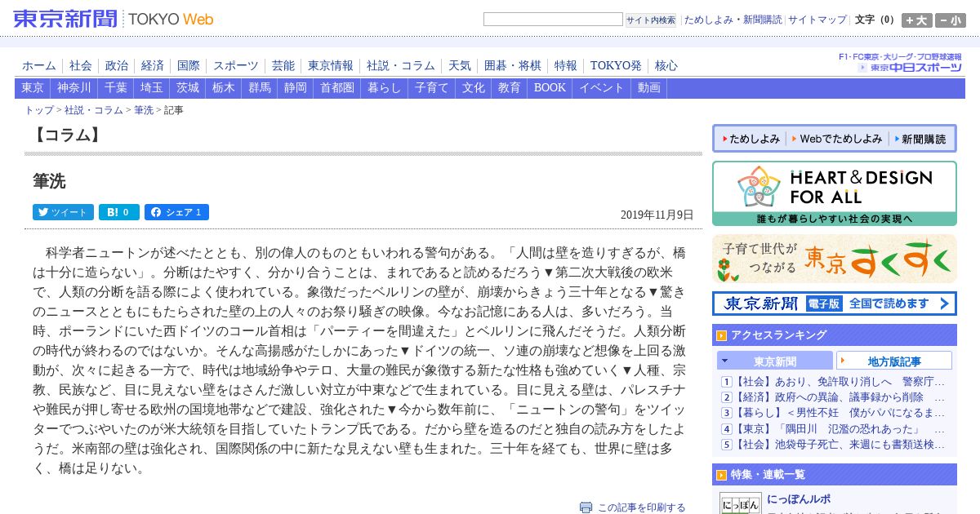Open the スポーツ menu item
This screenshot has height=514, width=980.
point(236,66)
